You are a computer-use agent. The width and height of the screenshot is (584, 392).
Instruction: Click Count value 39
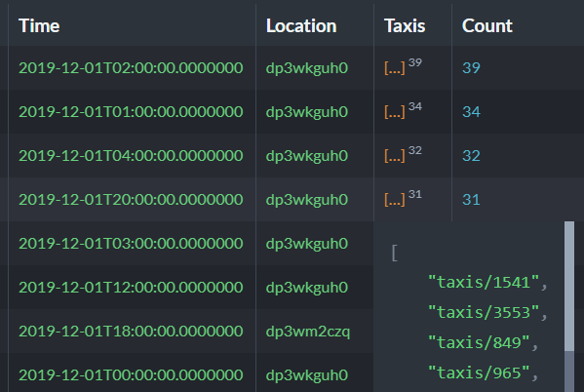pos(471,68)
